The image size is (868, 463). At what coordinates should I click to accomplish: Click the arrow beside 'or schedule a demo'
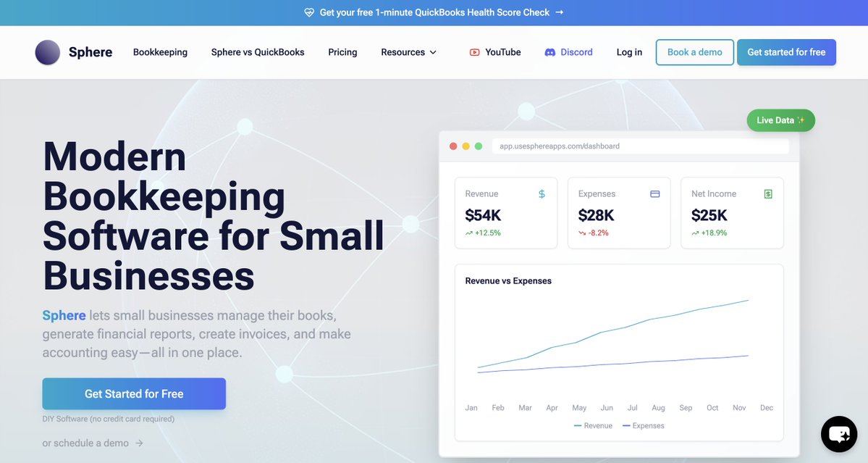pos(140,443)
